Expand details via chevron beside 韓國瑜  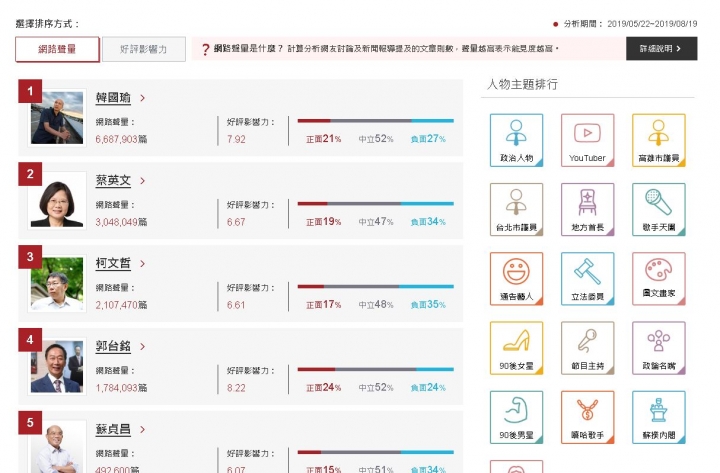[142, 98]
